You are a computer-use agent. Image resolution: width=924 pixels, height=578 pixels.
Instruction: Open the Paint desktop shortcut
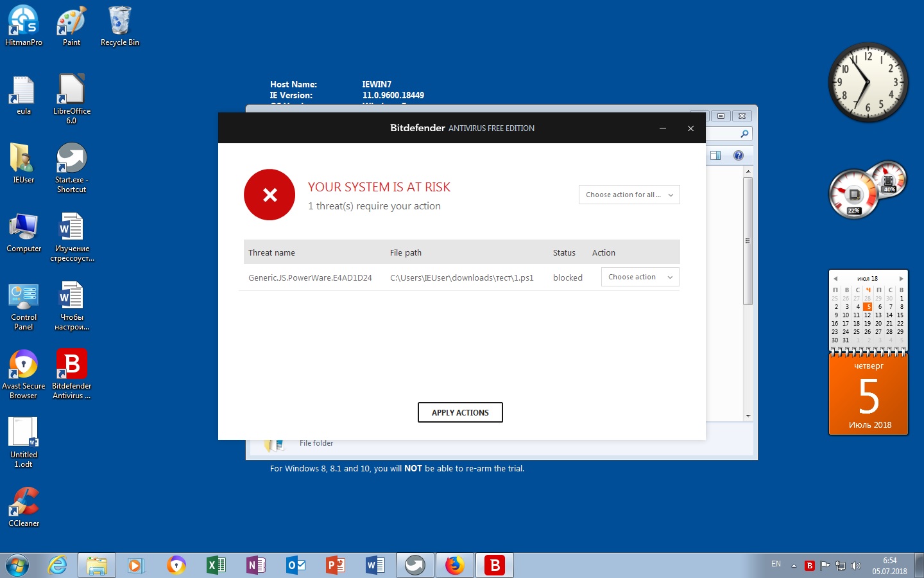(71, 26)
